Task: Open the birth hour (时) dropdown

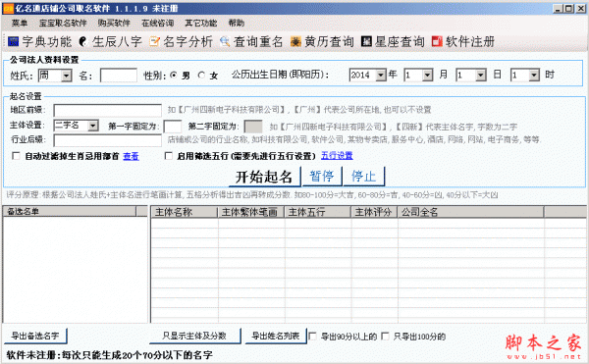Action: pos(534,75)
